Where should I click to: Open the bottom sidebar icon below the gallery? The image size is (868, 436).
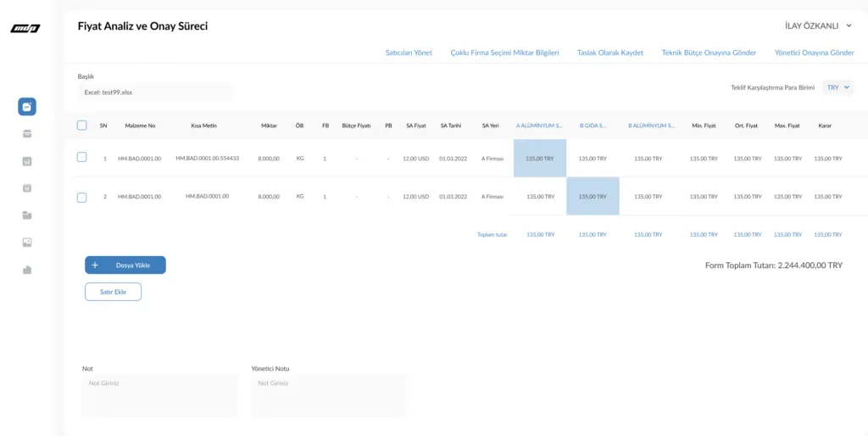point(27,270)
